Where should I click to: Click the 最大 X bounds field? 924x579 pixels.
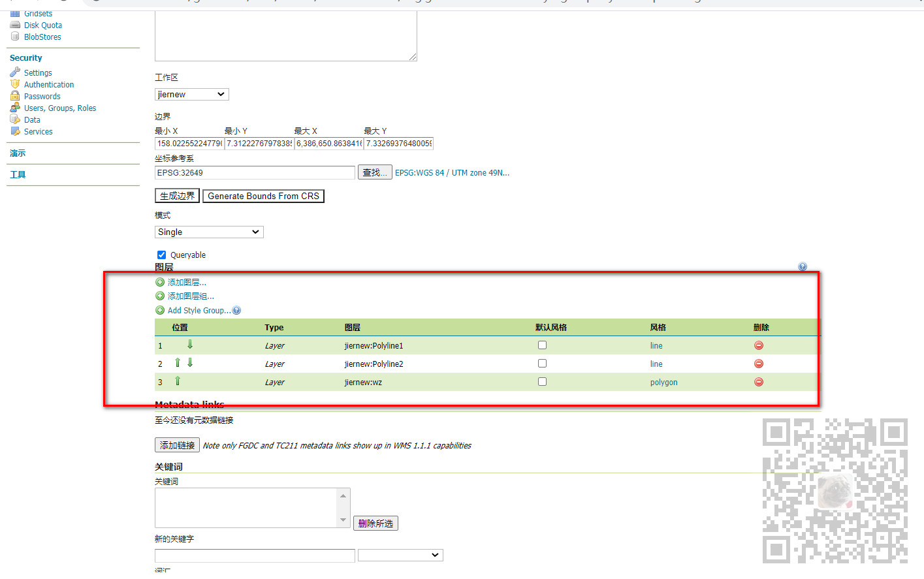329,144
